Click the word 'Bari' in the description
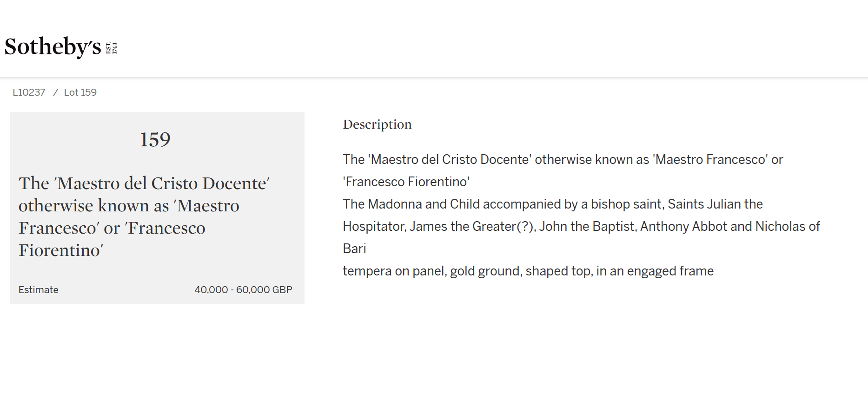 354,249
